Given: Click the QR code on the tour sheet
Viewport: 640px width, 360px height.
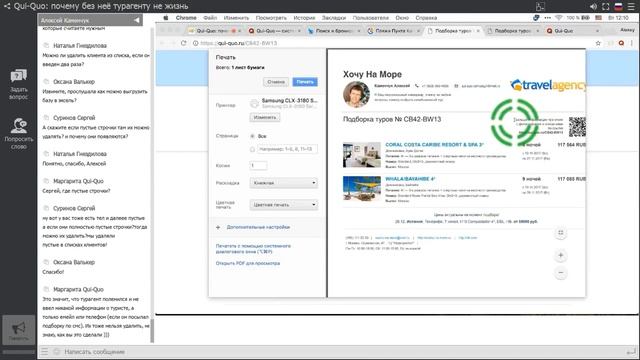Looking at the screenshot, I should [577, 127].
